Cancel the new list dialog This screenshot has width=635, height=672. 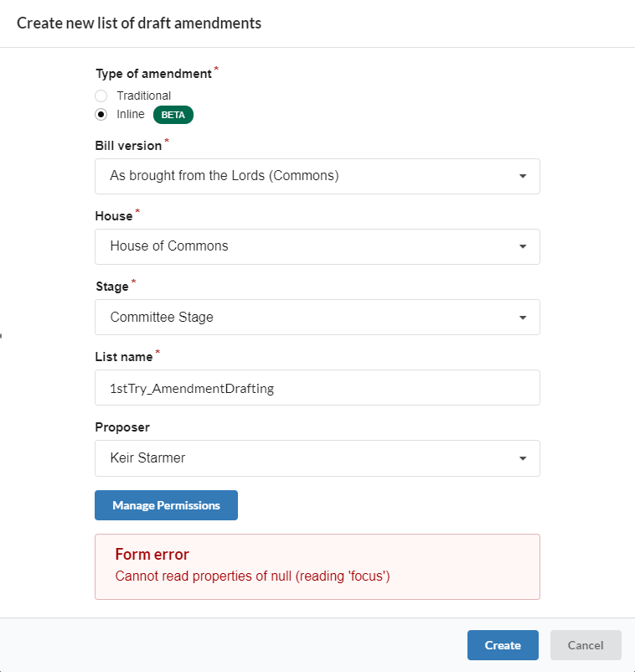pos(586,645)
